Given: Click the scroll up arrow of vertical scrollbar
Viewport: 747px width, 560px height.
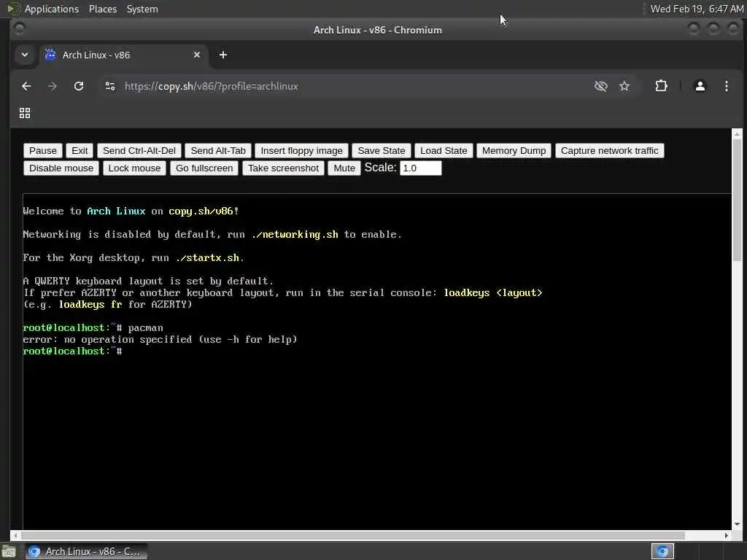Looking at the screenshot, I should pyautogui.click(x=737, y=133).
